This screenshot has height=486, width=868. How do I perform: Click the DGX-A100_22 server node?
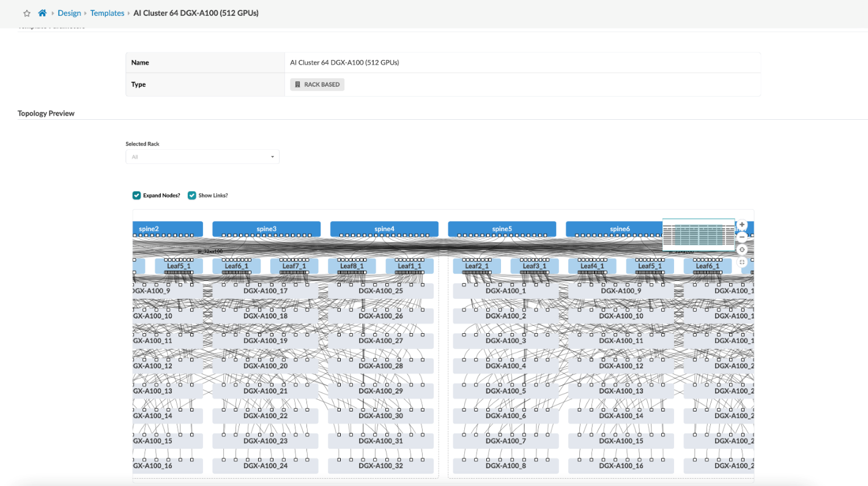(265, 416)
